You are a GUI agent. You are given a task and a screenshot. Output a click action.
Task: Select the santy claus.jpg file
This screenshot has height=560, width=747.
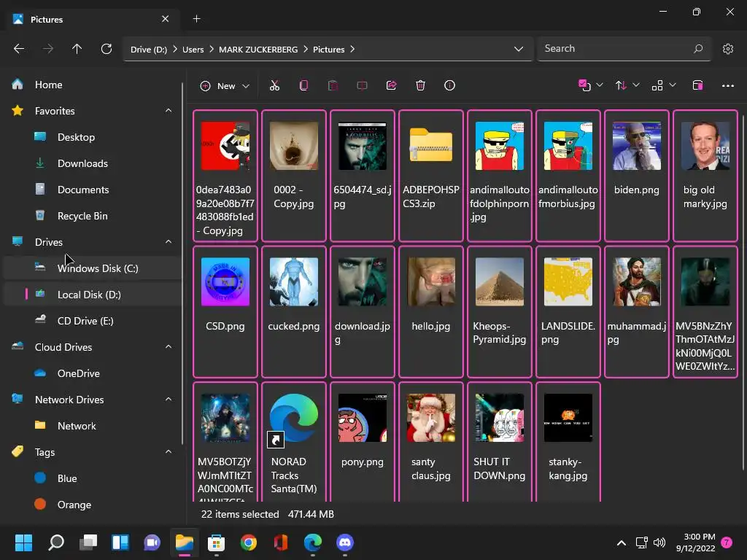pos(430,442)
